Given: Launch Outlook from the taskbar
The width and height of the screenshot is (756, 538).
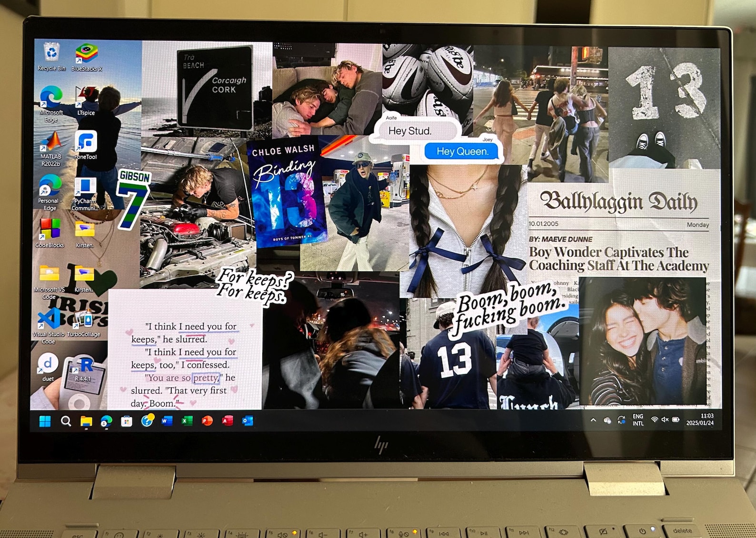Looking at the screenshot, I should (x=248, y=421).
